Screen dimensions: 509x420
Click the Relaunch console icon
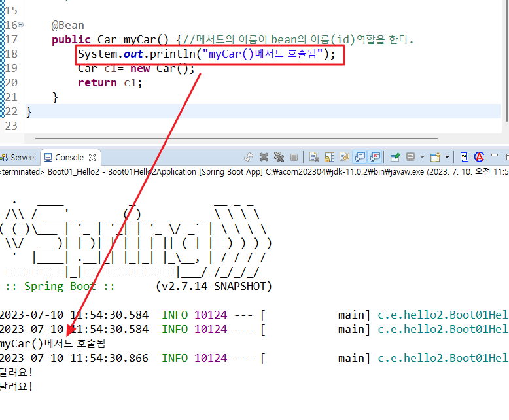pos(249,158)
